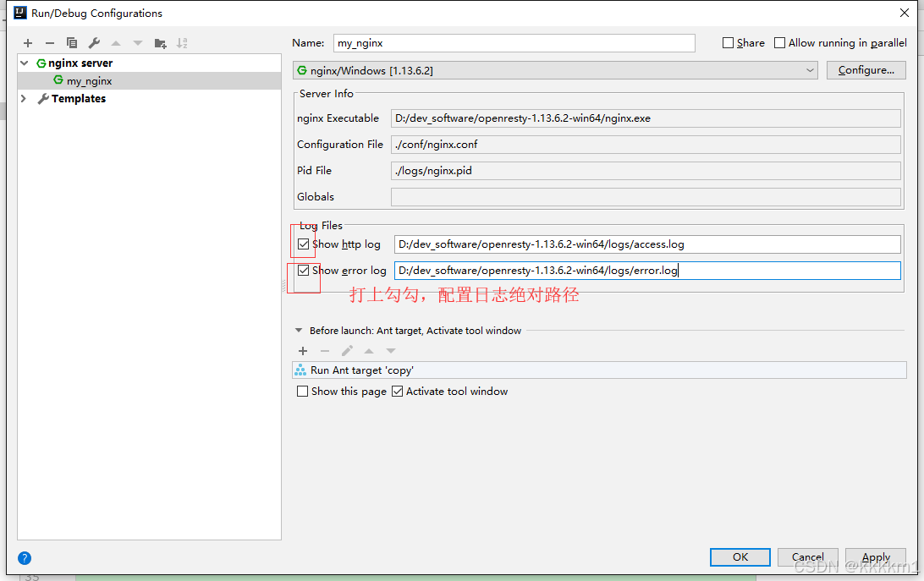Toggle the Share checkbox

coord(728,43)
